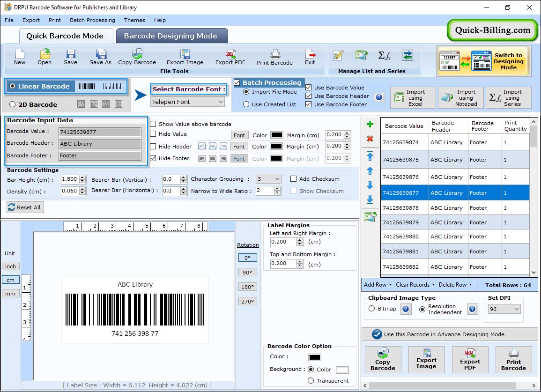Increase Bar Height spinner value
Viewport: 541px width, 392px height.
click(82, 178)
